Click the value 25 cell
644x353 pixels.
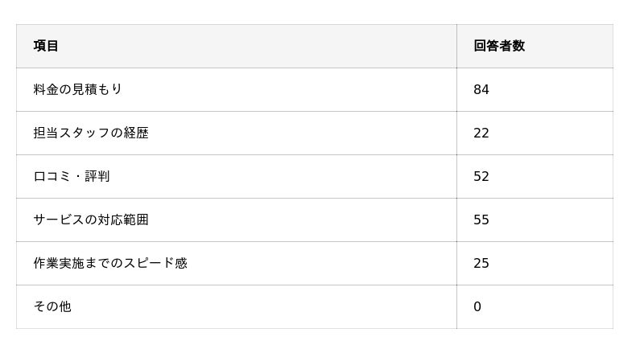481,263
